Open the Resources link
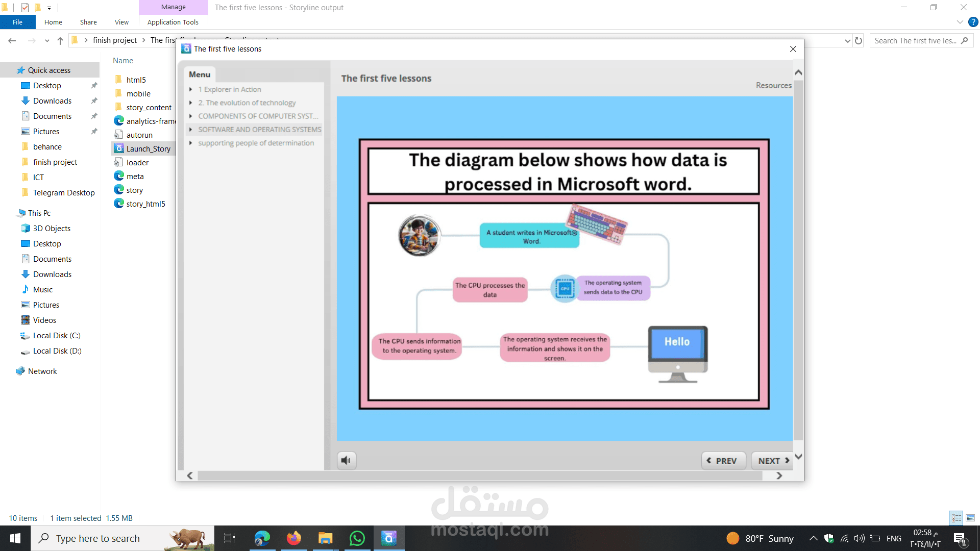This screenshot has height=551, width=980. (x=773, y=85)
